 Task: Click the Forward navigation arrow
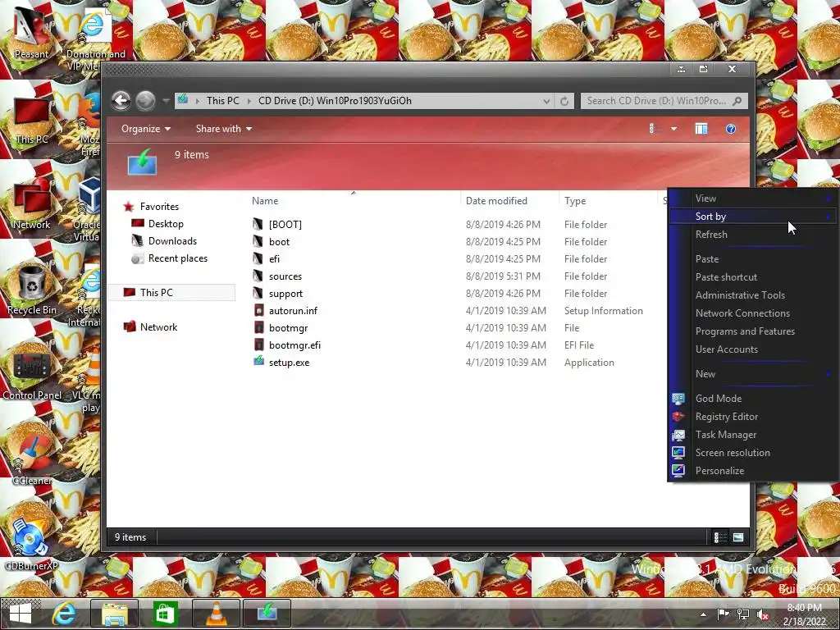click(x=145, y=100)
